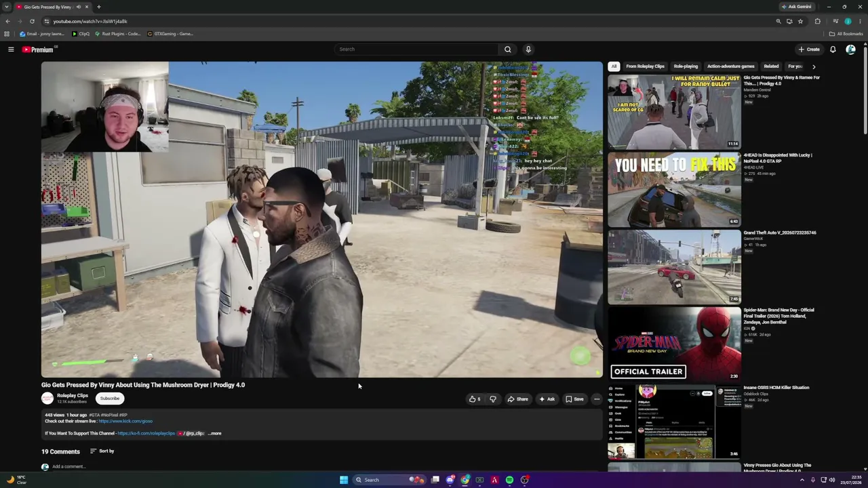This screenshot has width=868, height=488.
Task: Open Spider-Man Brand New Day trailer thumbnail
Action: pos(675,344)
